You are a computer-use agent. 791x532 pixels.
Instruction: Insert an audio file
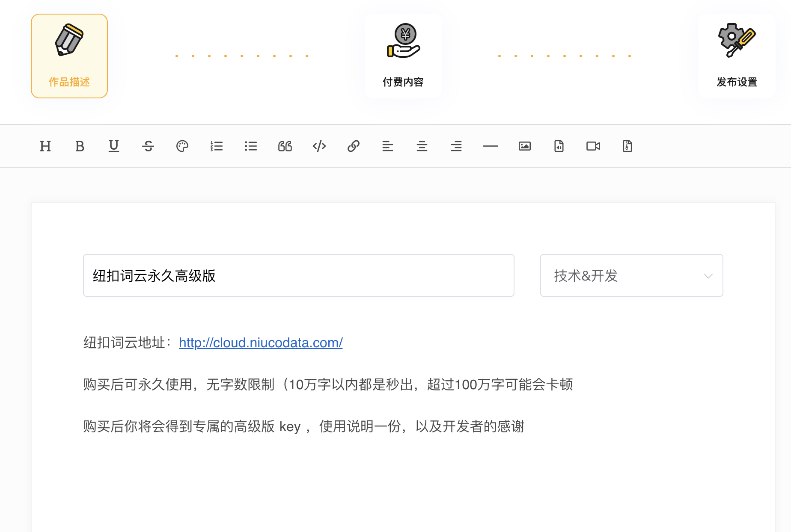click(x=559, y=146)
